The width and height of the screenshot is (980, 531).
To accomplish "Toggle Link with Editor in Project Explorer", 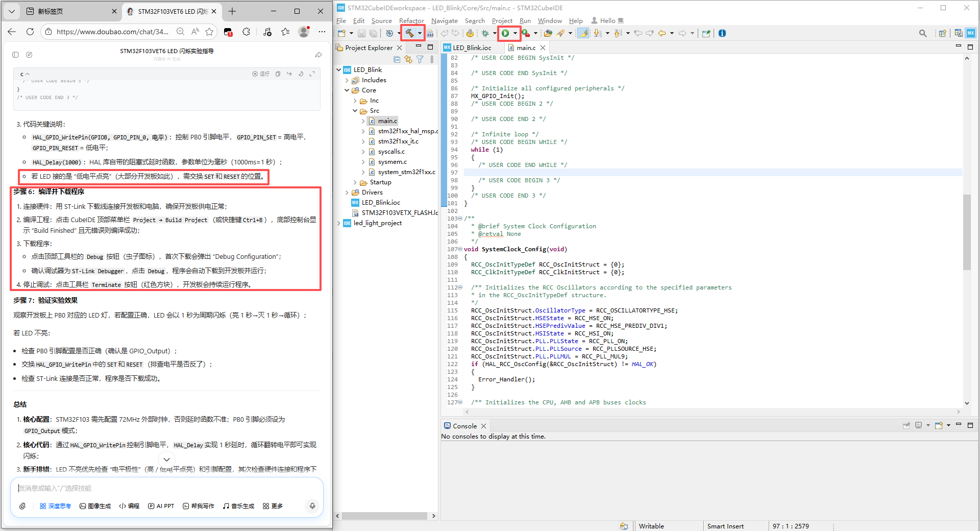I will click(408, 60).
